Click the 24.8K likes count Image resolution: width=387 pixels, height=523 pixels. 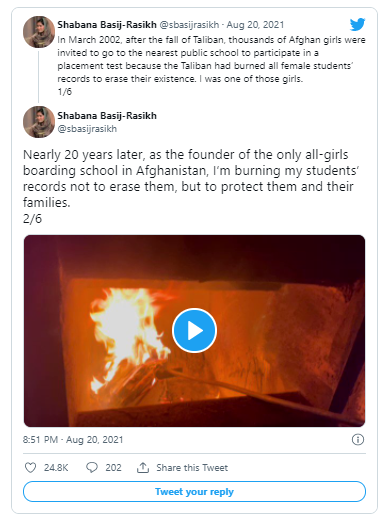point(56,468)
